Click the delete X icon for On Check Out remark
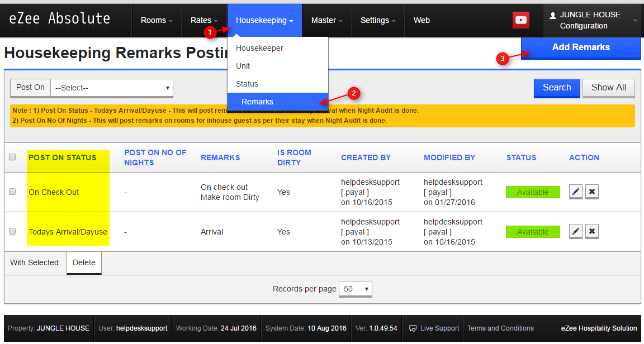This screenshot has width=644, height=344. pyautogui.click(x=591, y=192)
